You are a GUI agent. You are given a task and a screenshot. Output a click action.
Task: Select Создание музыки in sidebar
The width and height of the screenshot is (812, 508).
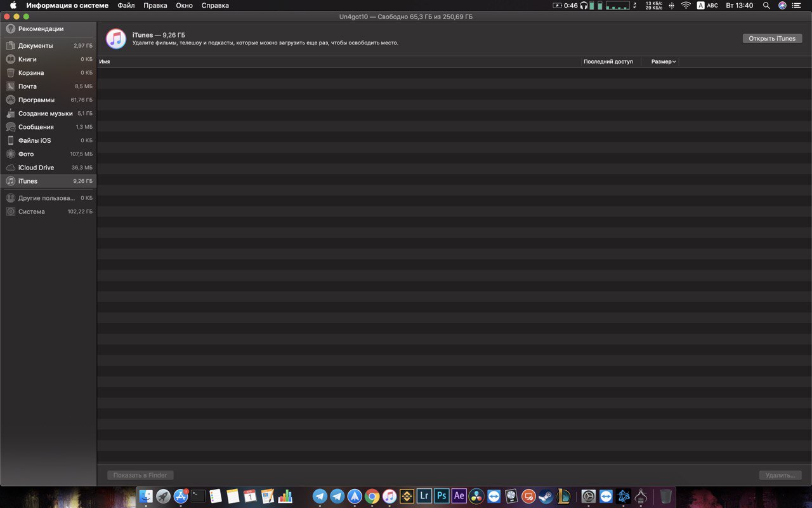point(48,114)
